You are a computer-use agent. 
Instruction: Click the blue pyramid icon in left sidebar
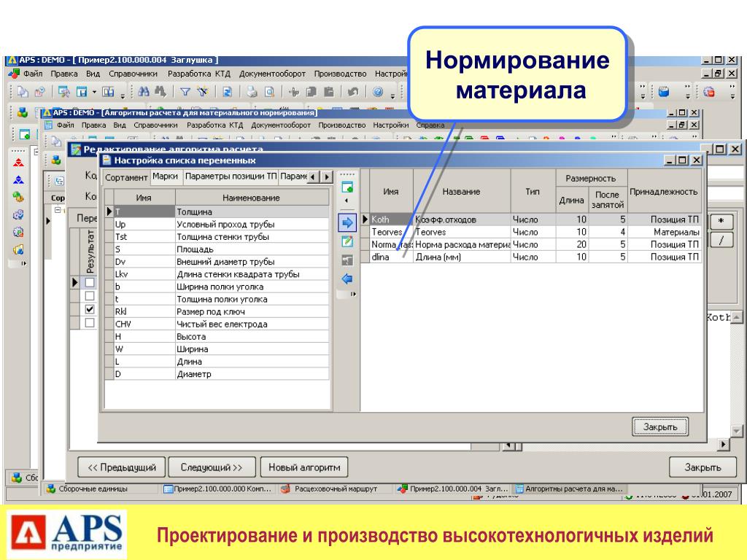[18, 180]
